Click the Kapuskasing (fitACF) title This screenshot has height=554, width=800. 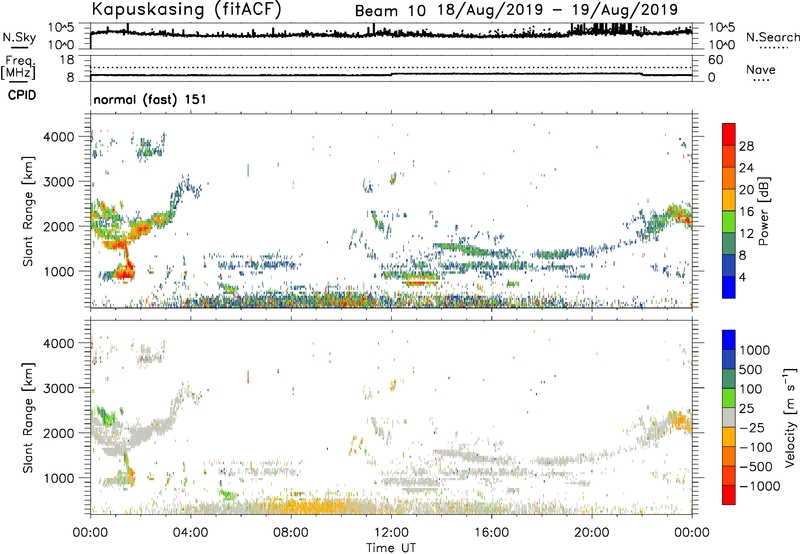[186, 10]
